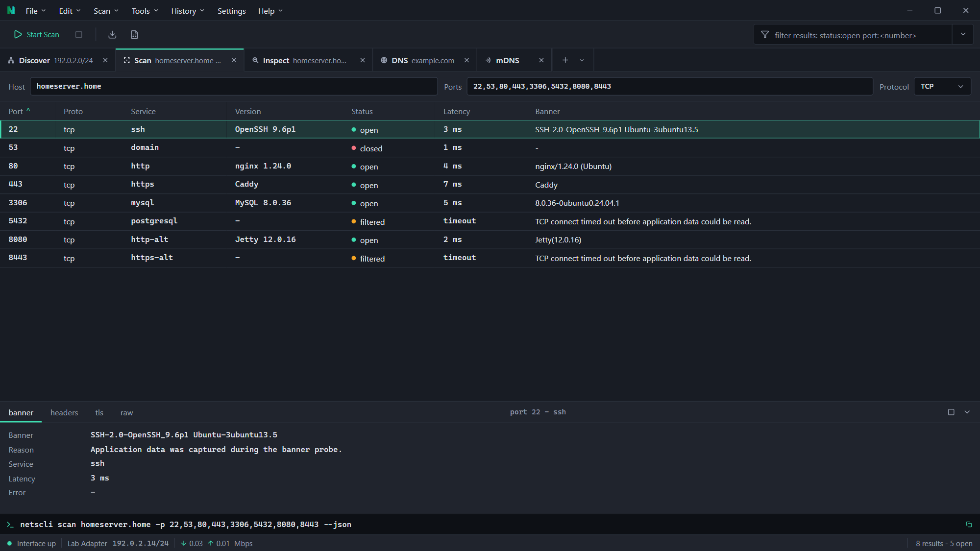Close the DNS example.com tab

point(466,60)
